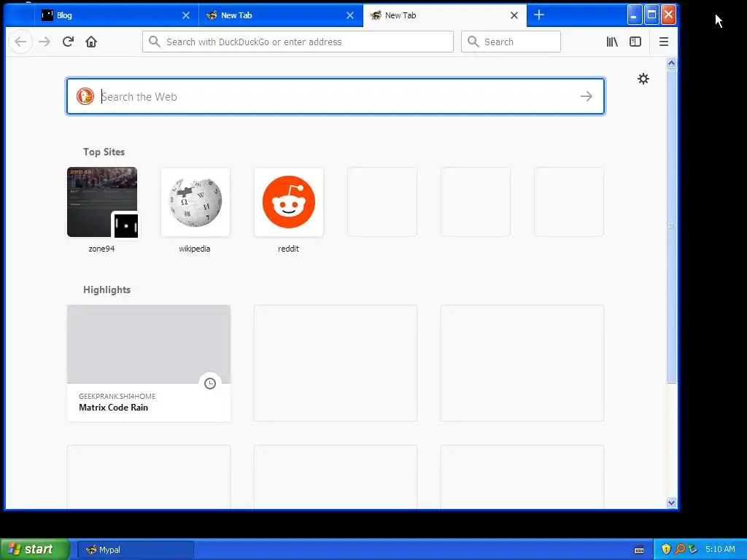Open new tab preferences gear
The width and height of the screenshot is (747, 560).
point(643,79)
